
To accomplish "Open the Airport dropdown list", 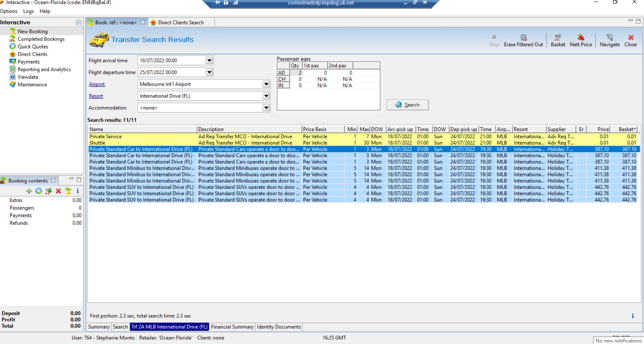I will coord(266,84).
